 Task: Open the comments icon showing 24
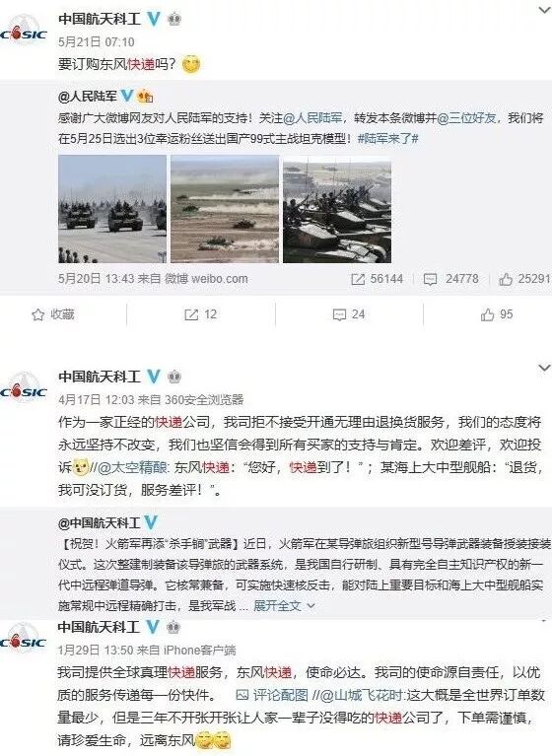(x=339, y=314)
